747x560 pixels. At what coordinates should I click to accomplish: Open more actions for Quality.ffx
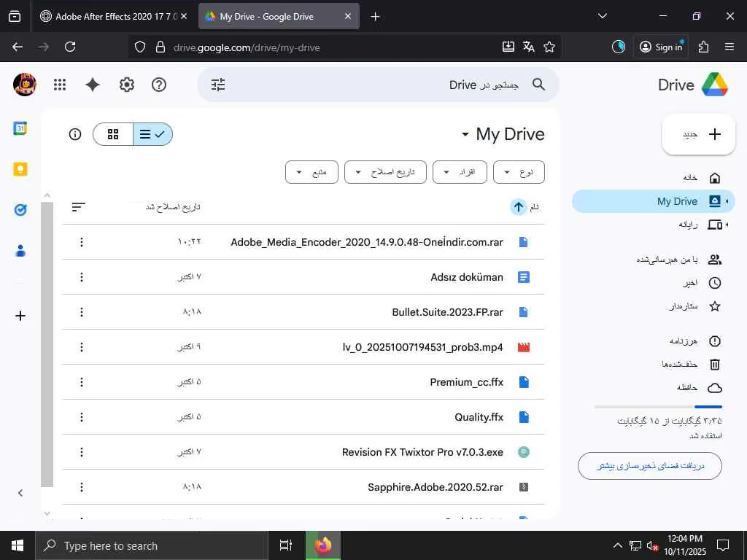pos(82,417)
